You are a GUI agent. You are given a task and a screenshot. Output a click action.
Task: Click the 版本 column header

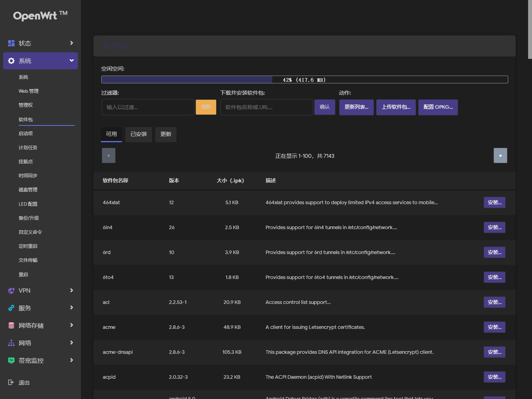click(x=174, y=181)
